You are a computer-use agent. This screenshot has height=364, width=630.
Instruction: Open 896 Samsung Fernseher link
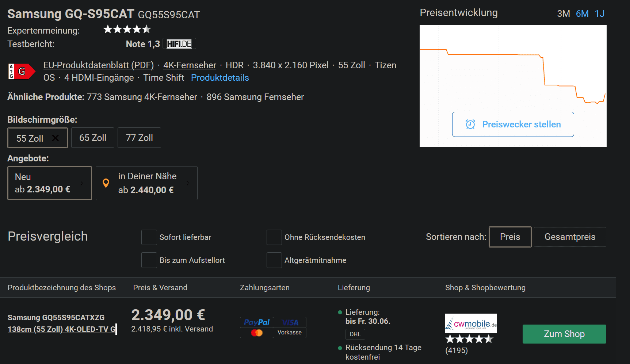pos(255,97)
